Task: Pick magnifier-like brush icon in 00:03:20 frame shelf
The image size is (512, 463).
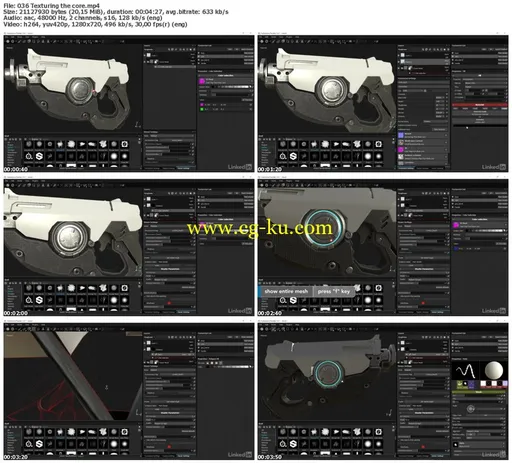Action: pos(29,444)
